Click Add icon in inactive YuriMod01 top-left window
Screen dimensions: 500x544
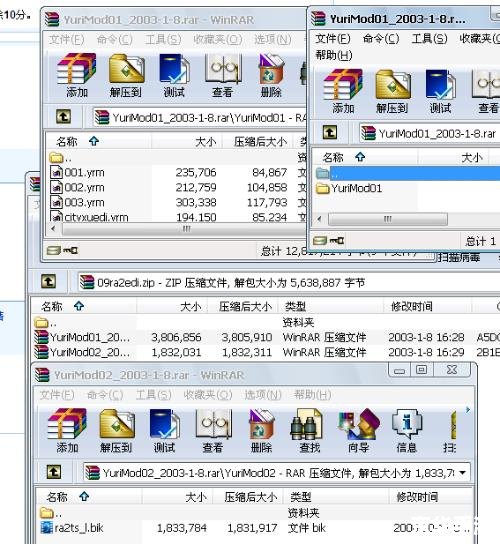pos(77,75)
